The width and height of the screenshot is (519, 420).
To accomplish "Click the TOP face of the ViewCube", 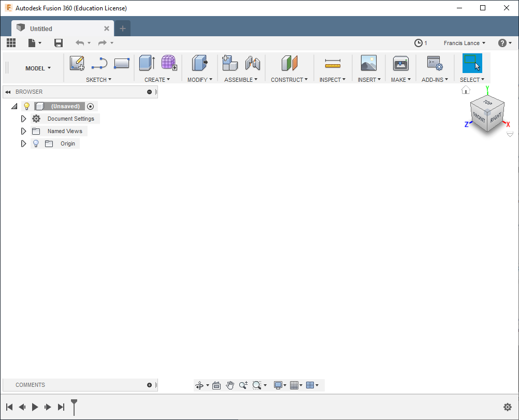I will (x=487, y=102).
